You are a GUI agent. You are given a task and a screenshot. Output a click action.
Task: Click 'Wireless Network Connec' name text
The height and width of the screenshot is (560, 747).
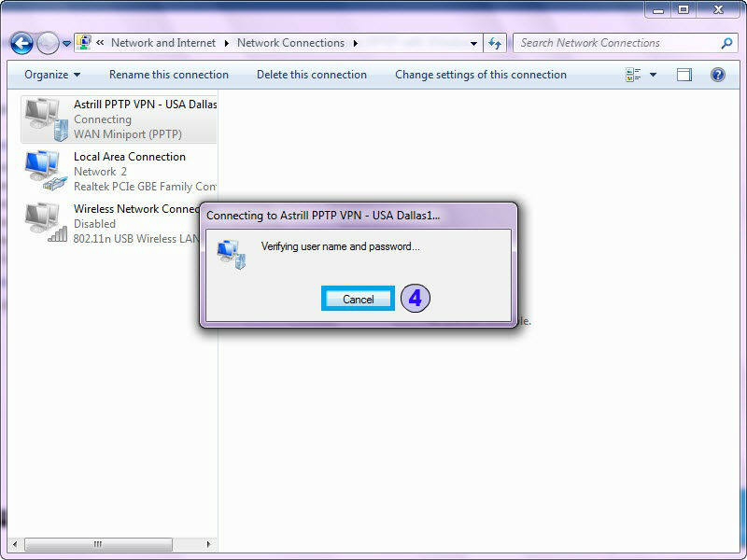click(x=136, y=208)
